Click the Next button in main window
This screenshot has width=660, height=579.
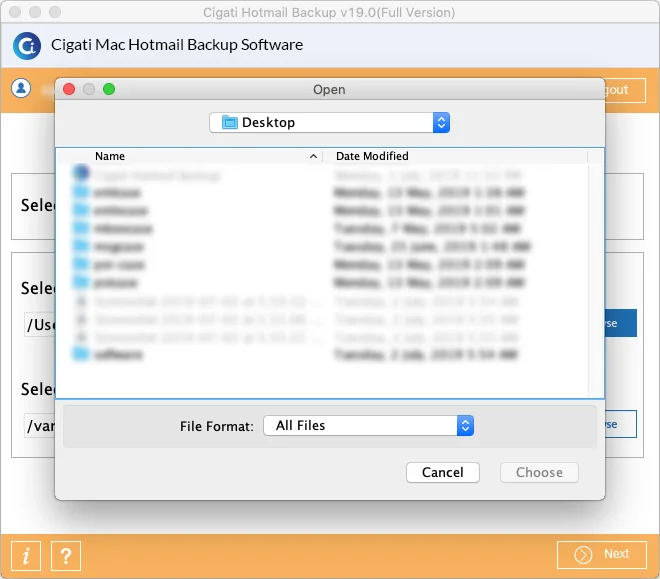(x=601, y=555)
